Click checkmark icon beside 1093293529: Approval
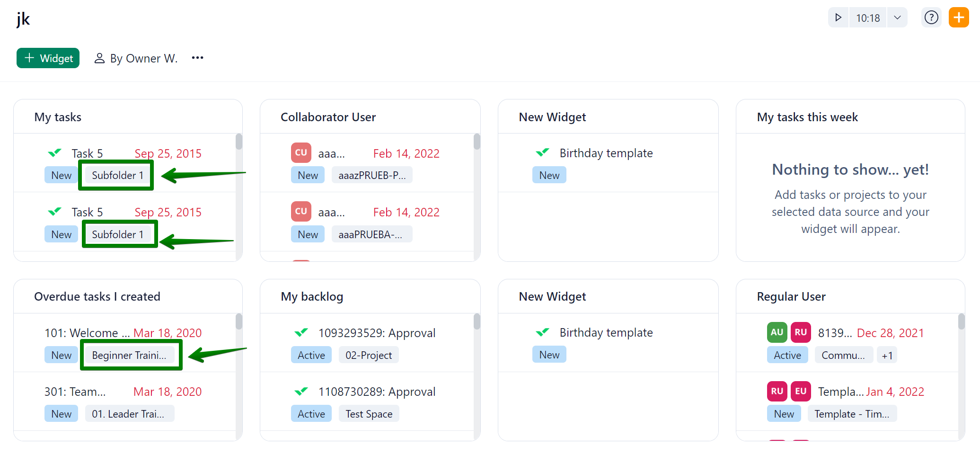Screen dimensions: 980x455 tap(301, 333)
